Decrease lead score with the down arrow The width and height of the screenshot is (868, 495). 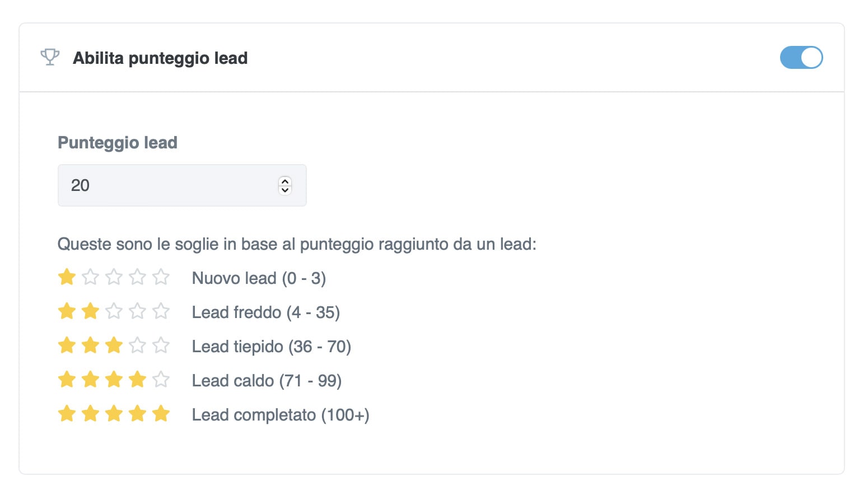click(x=285, y=190)
